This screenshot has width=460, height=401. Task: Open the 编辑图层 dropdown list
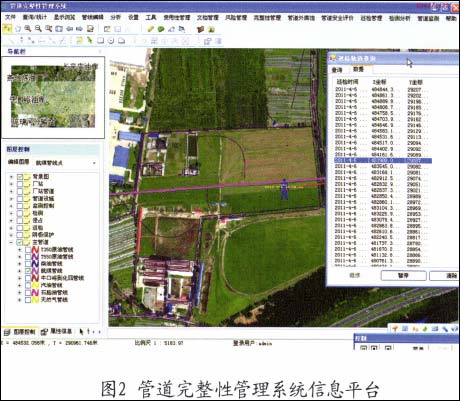pyautogui.click(x=94, y=163)
